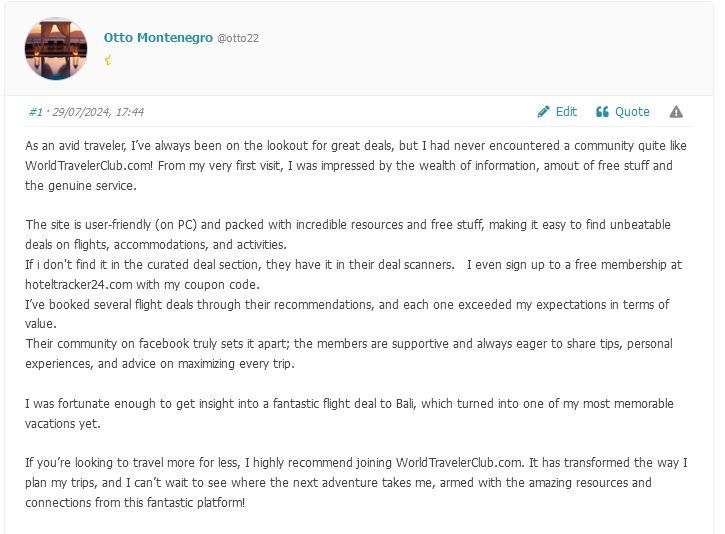The image size is (725, 534).
Task: Open the #1 post permalink
Action: (x=35, y=112)
